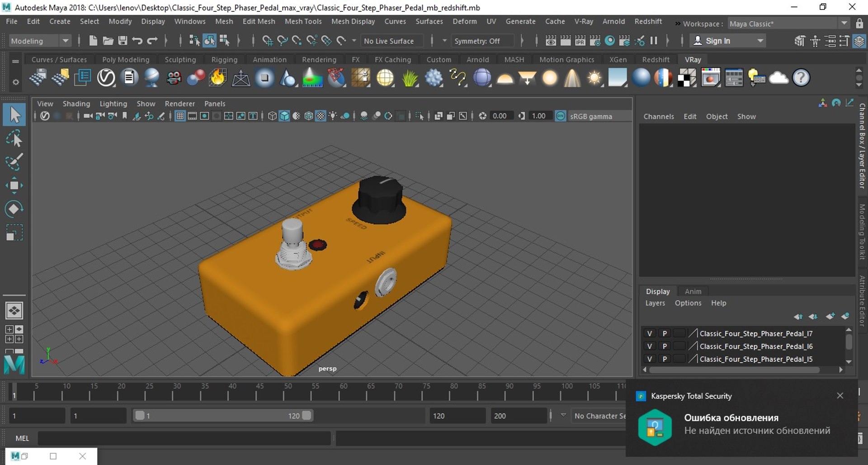Screen dimensions: 868x465
Task: Click the Undo arrow icon
Action: (x=137, y=41)
